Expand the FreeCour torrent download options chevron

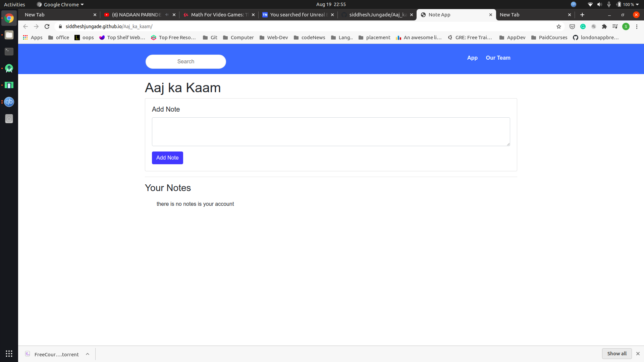[x=88, y=354]
